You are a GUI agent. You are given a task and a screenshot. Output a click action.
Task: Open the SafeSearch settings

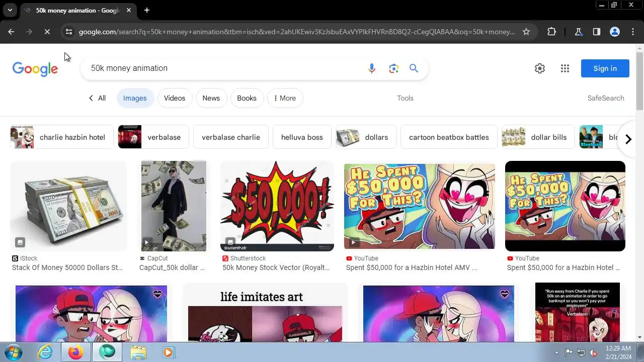(606, 98)
